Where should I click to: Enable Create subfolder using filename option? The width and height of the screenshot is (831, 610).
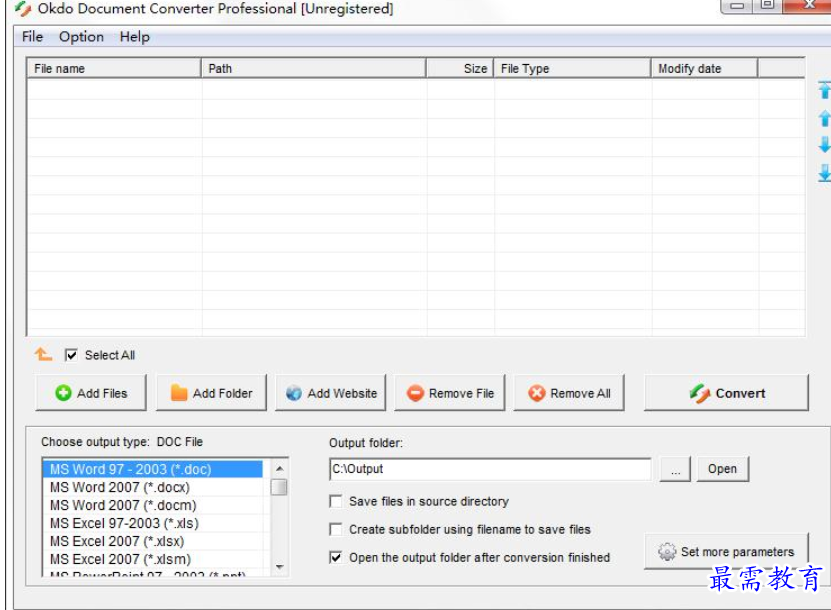335,529
